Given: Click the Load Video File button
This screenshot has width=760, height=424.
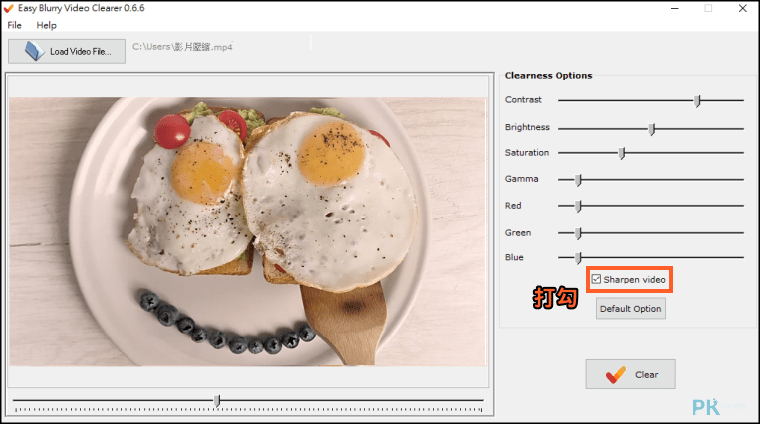Looking at the screenshot, I should click(67, 51).
